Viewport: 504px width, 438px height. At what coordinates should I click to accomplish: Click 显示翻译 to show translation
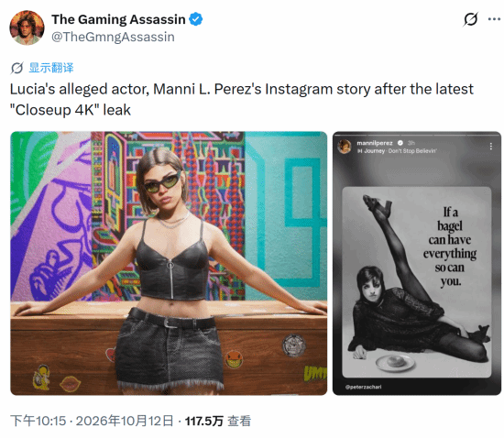[51, 68]
